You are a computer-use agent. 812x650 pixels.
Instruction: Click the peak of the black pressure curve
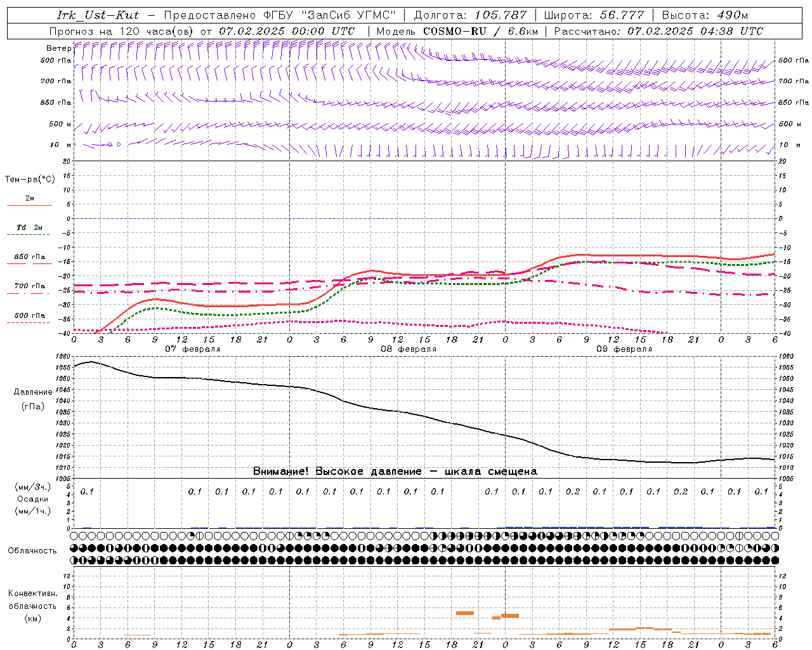click(x=91, y=362)
